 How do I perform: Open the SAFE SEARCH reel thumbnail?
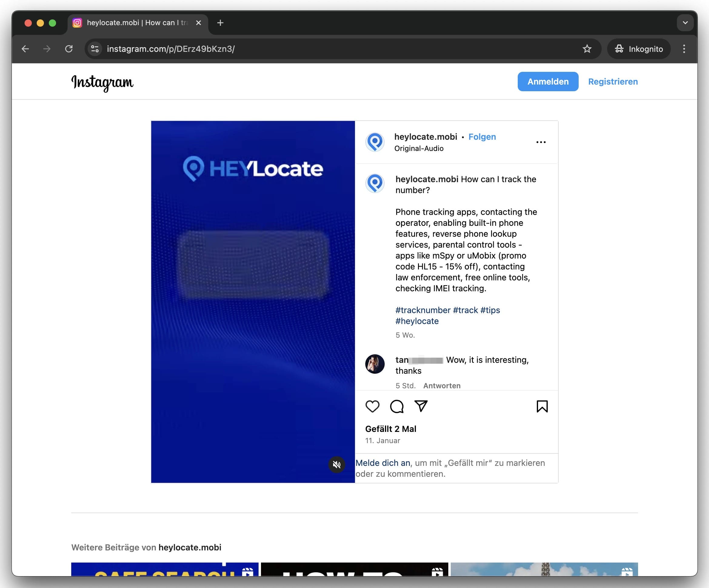click(165, 569)
